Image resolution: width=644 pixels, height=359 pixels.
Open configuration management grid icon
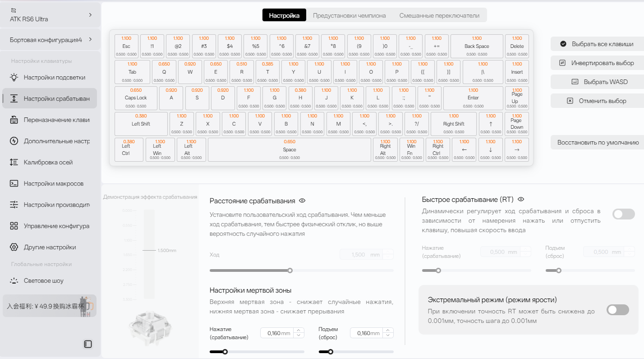point(14,226)
